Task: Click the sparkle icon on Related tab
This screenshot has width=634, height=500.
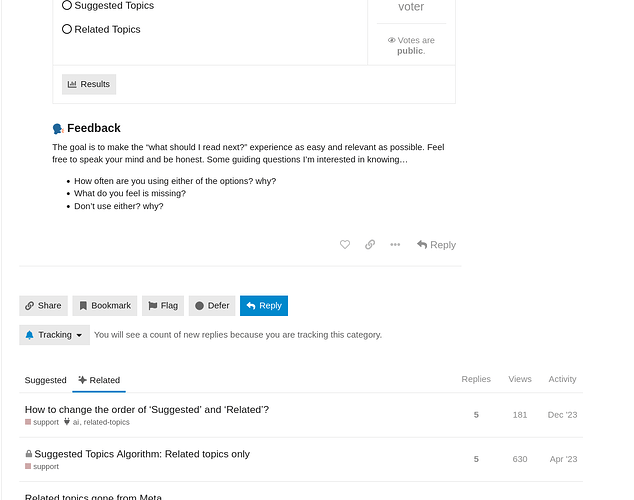Action: coord(82,380)
